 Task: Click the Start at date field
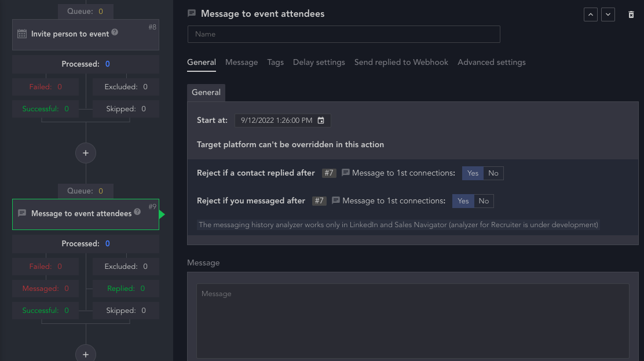(283, 121)
